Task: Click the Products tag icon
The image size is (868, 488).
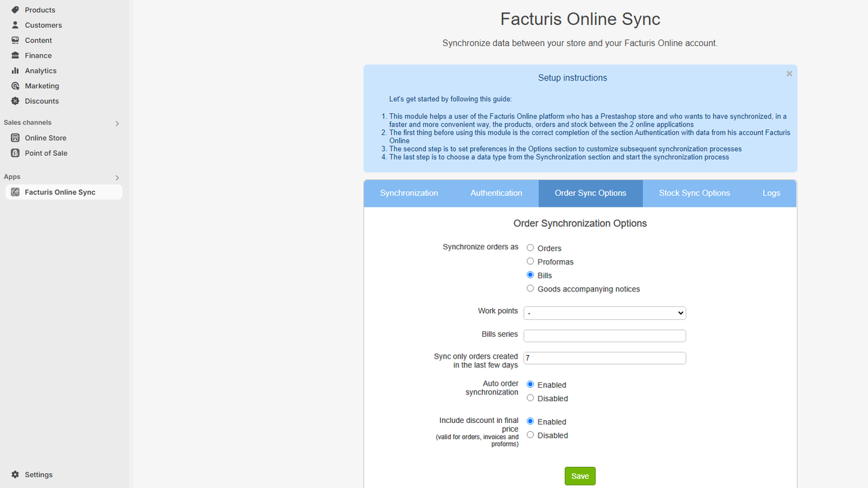Action: pos(15,9)
